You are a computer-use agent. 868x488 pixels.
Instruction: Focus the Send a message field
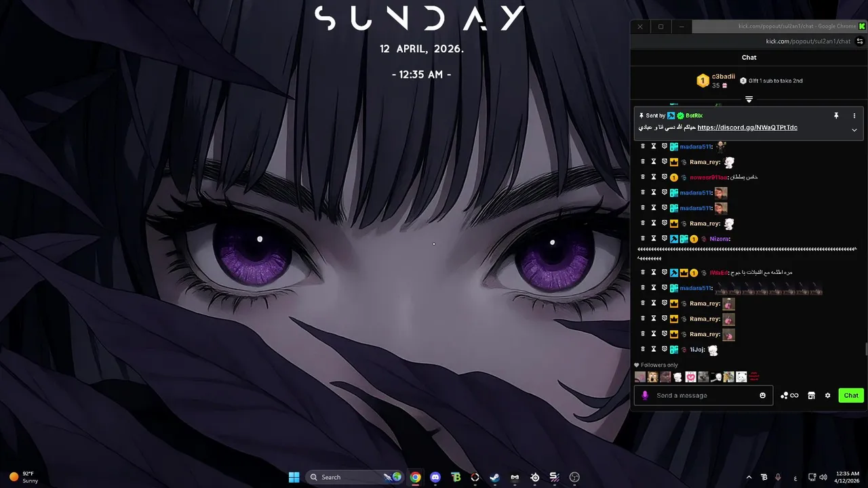point(703,395)
